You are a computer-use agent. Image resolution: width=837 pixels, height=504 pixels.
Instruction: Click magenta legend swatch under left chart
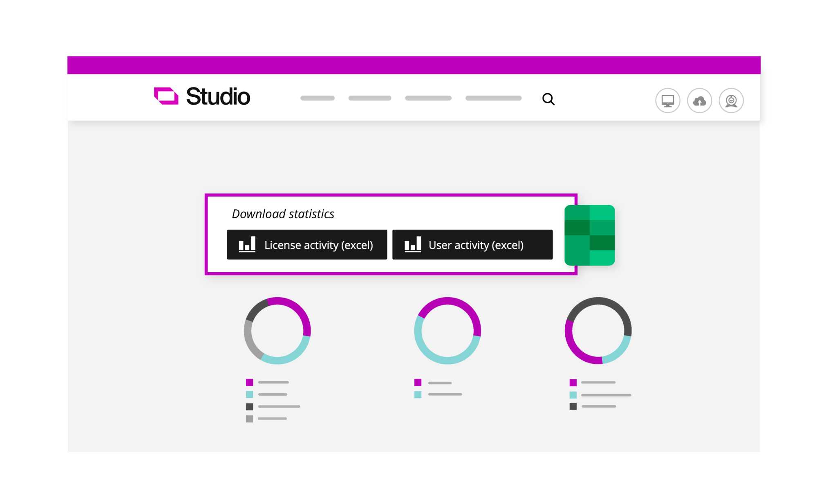pos(249,382)
